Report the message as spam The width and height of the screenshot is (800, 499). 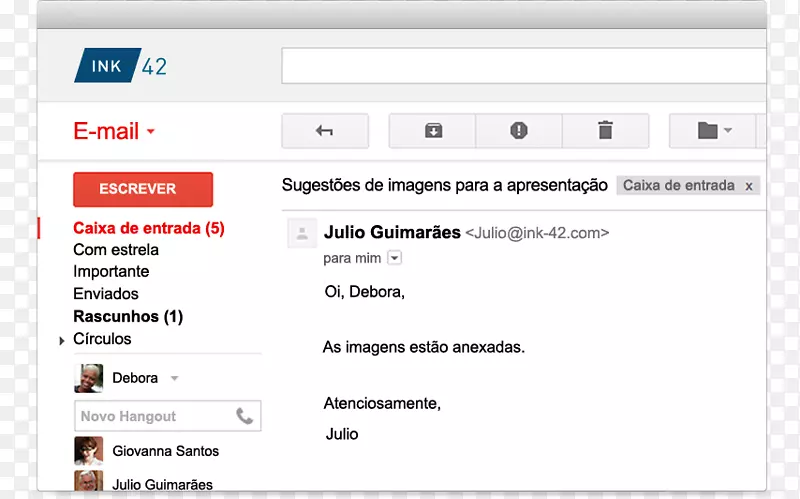(x=518, y=131)
